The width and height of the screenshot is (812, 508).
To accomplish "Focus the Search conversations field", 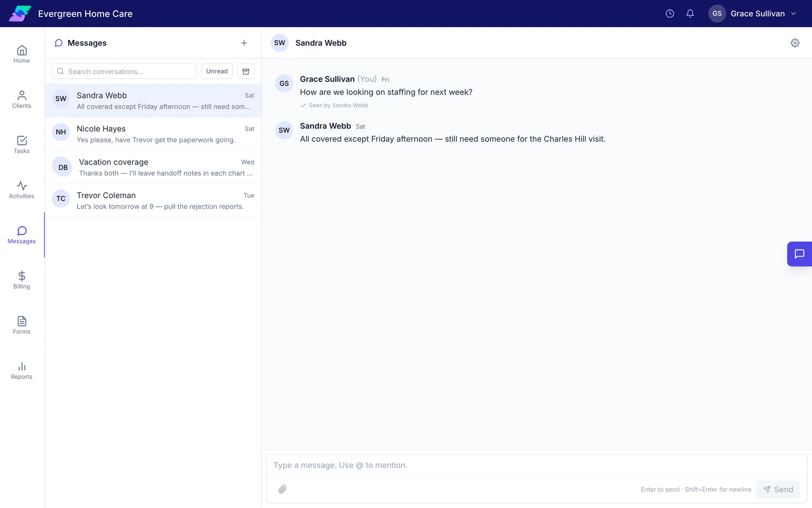I will pos(124,72).
